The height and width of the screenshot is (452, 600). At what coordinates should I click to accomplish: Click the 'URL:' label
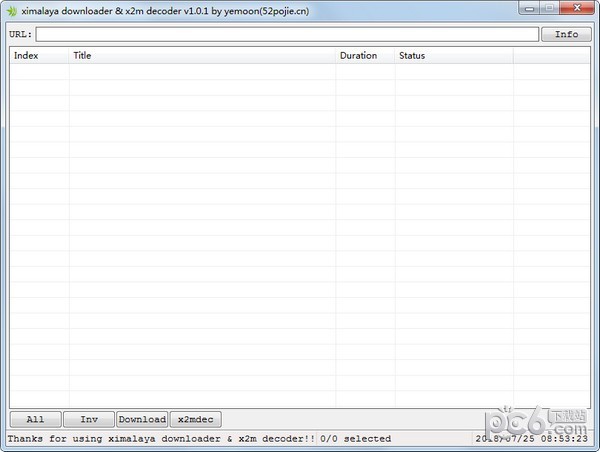pos(20,34)
